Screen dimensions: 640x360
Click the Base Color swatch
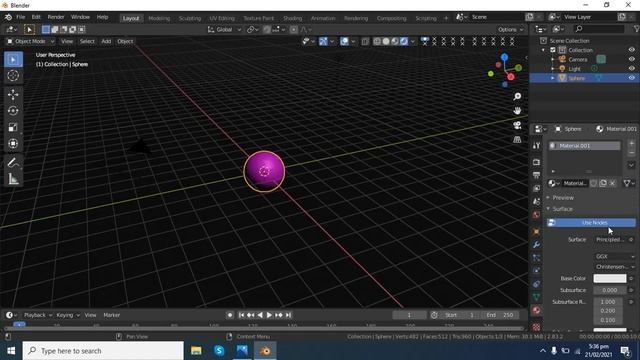(610, 278)
